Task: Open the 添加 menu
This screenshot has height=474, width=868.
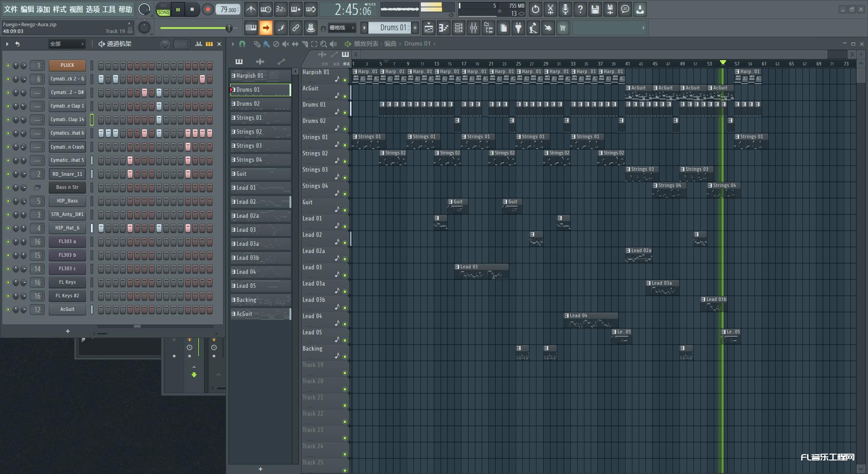Action: point(43,9)
